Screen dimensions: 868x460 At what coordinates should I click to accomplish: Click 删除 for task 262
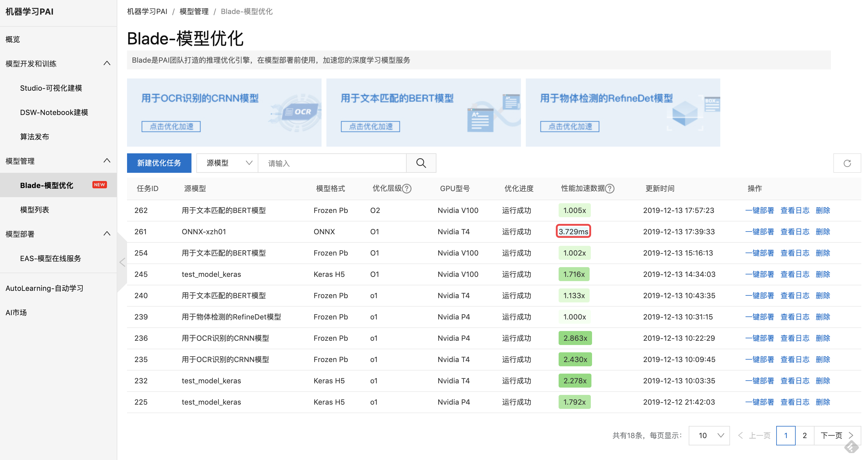[823, 211]
